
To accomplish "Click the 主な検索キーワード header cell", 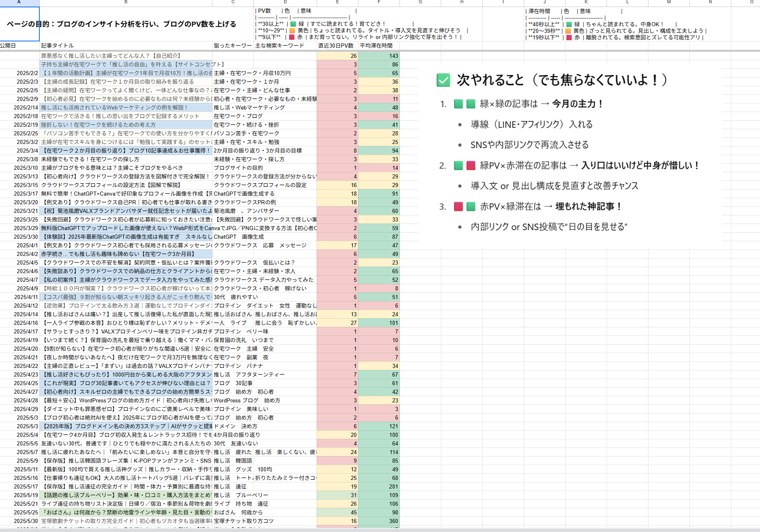I will pyautogui.click(x=285, y=46).
